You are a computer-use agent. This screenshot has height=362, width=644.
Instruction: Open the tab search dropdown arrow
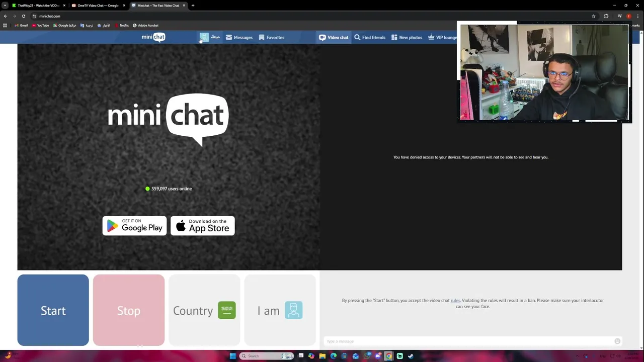point(5,6)
